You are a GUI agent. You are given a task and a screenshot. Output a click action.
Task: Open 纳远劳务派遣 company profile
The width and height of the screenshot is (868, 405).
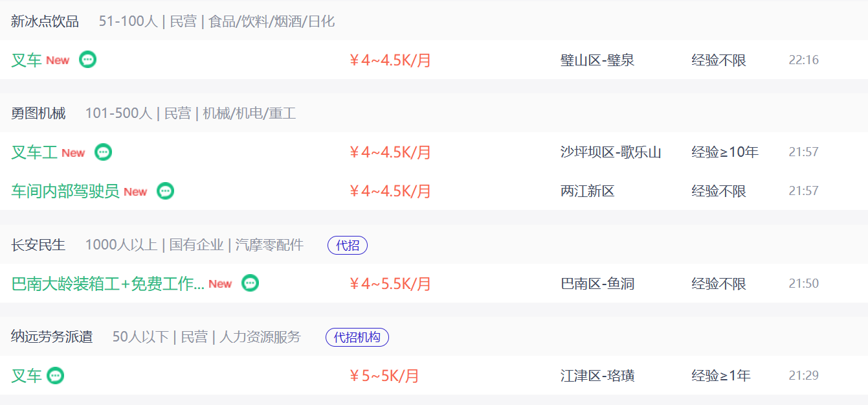tap(52, 337)
